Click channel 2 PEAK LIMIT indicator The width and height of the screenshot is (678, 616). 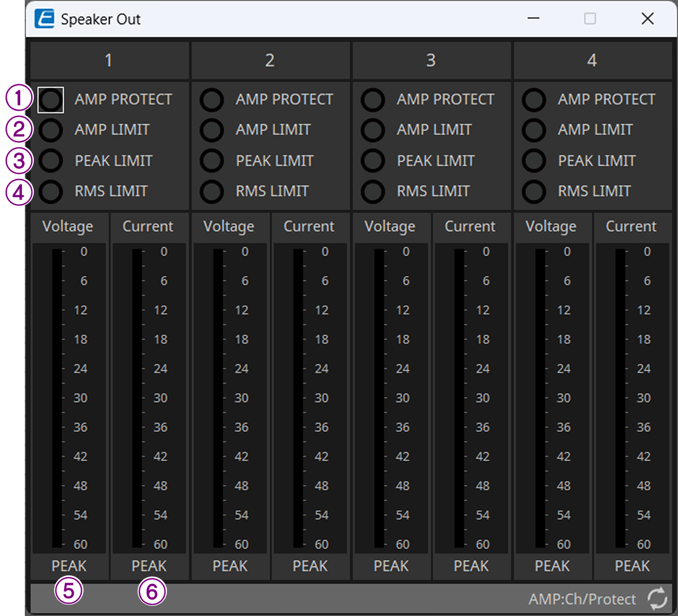[212, 161]
